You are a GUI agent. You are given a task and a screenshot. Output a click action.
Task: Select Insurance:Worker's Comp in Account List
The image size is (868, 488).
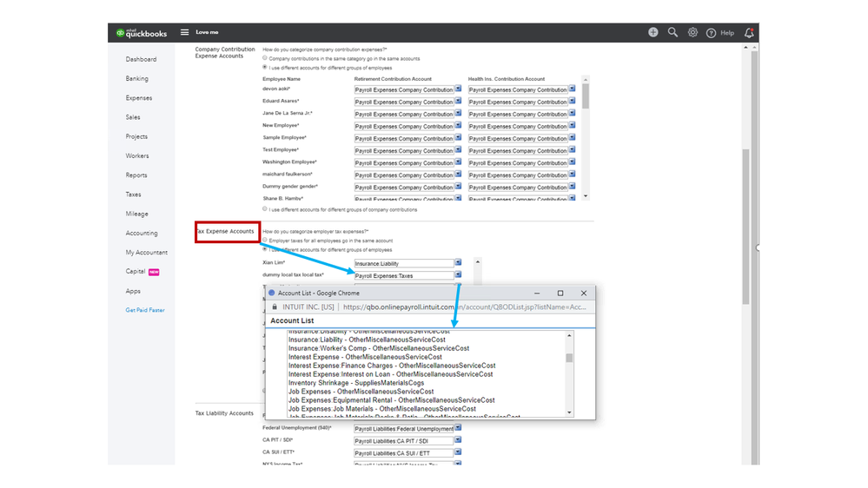[379, 348]
